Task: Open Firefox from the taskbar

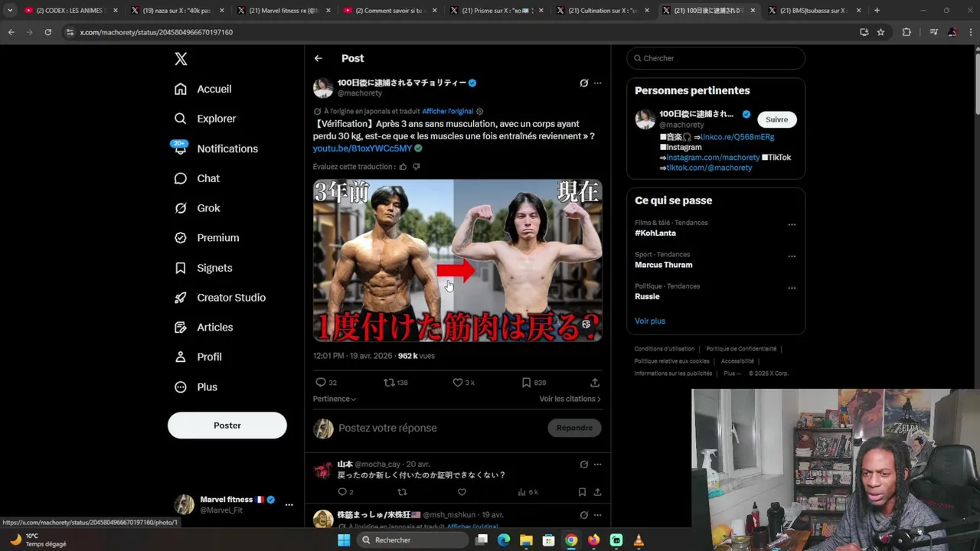Action: coord(593,540)
